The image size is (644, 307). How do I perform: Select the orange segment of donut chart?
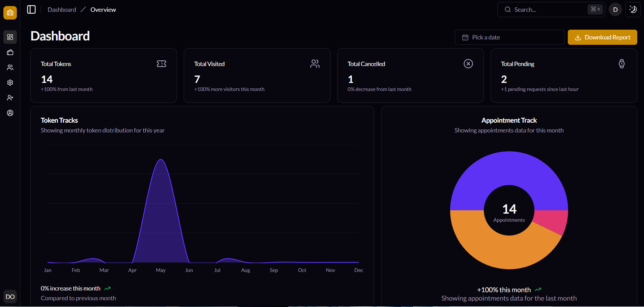[x=499, y=249]
